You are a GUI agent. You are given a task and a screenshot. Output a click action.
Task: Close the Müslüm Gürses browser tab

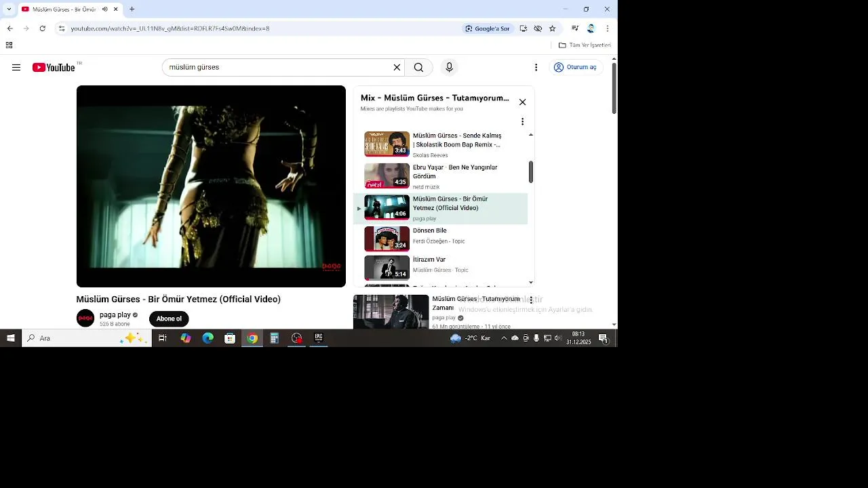116,9
